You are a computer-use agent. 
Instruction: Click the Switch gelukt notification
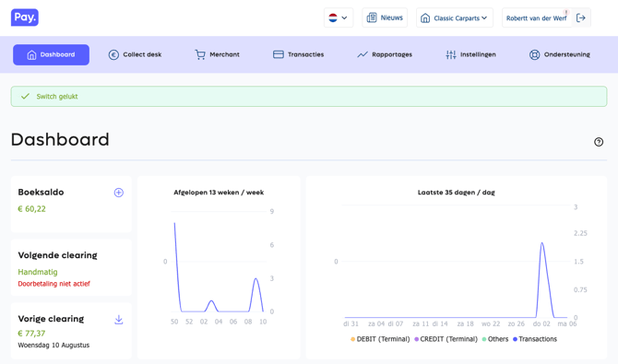click(x=309, y=97)
